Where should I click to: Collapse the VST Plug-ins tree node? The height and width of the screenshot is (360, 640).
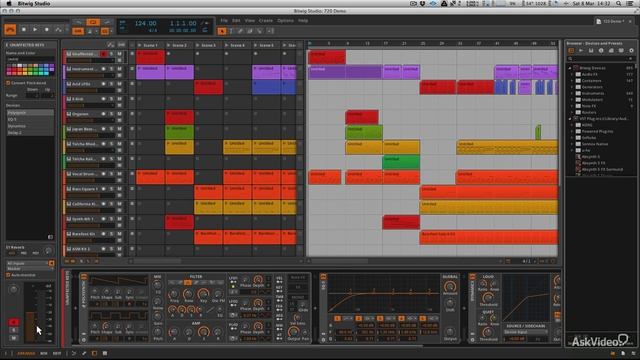[571, 119]
